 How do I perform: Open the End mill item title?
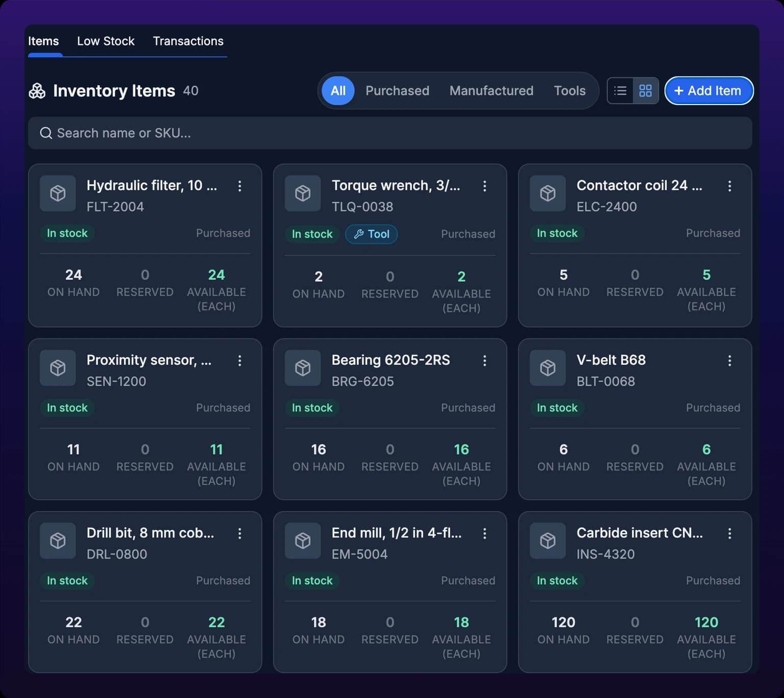397,533
